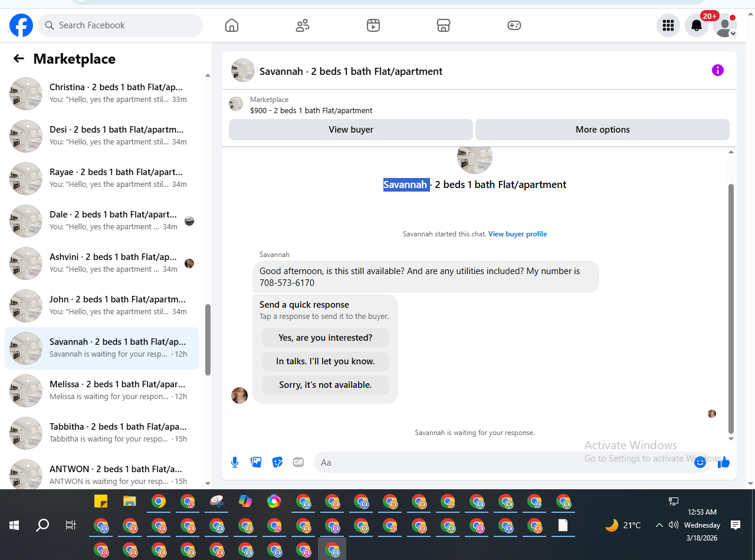Send quick response "In talks. I'll let you know."
This screenshot has height=560, width=755.
[x=326, y=361]
